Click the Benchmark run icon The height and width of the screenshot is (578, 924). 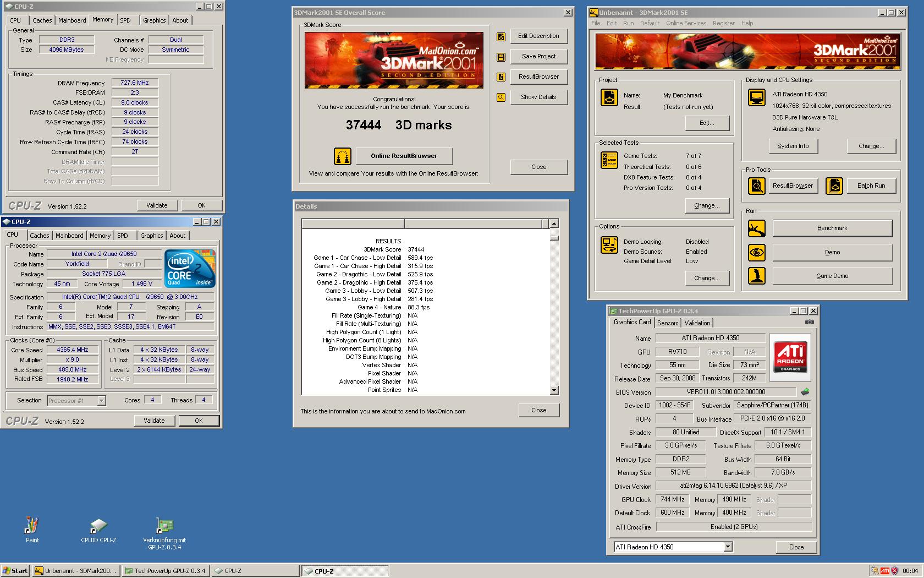[757, 228]
